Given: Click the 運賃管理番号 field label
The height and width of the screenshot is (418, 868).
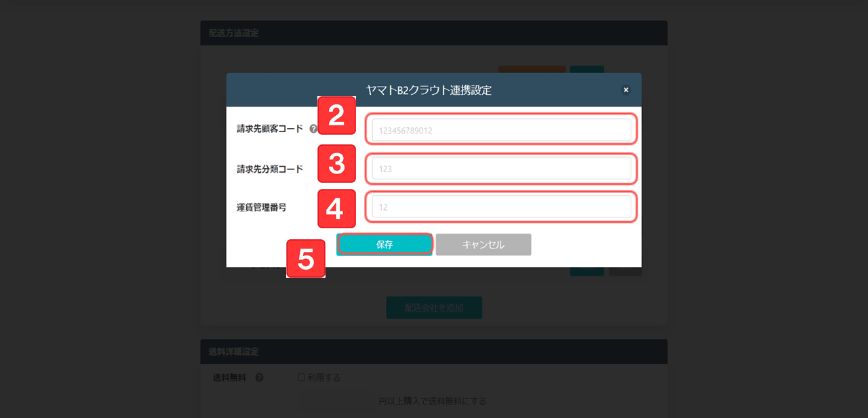Looking at the screenshot, I should (261, 207).
